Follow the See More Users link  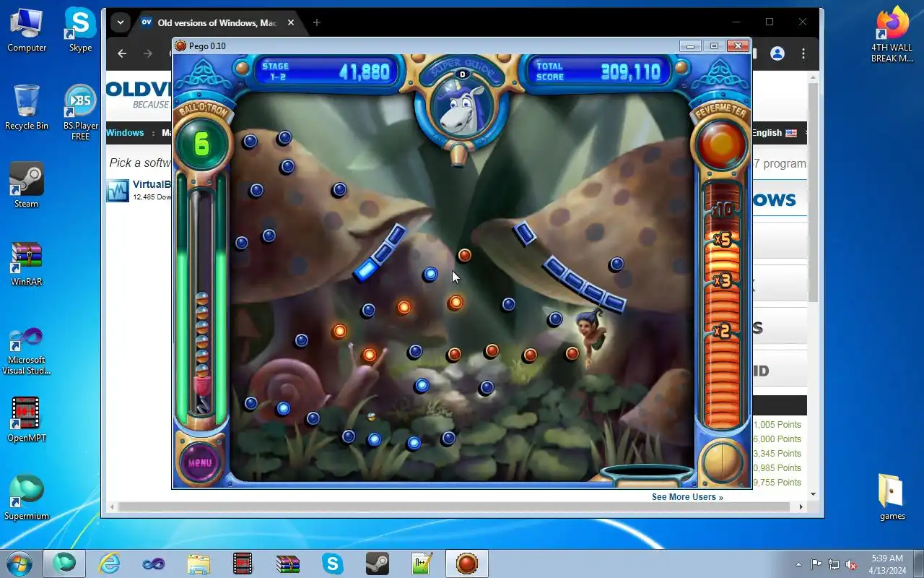coord(687,497)
